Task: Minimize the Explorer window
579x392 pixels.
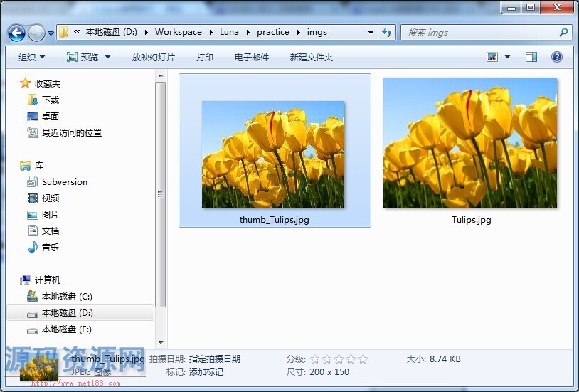Action: pyautogui.click(x=511, y=7)
